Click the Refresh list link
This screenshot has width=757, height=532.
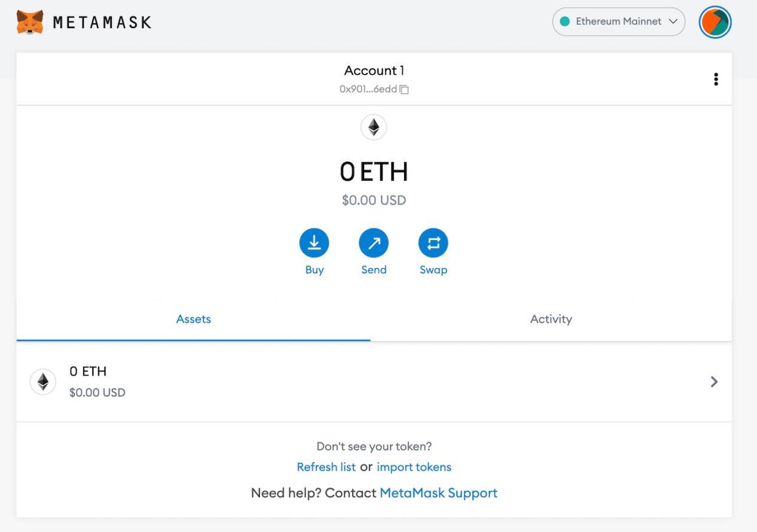326,467
